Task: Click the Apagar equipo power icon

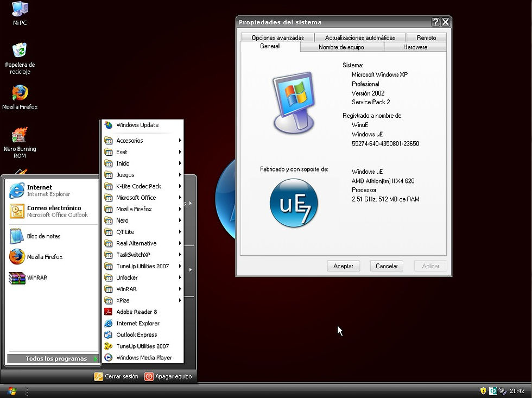Action: coord(149,377)
